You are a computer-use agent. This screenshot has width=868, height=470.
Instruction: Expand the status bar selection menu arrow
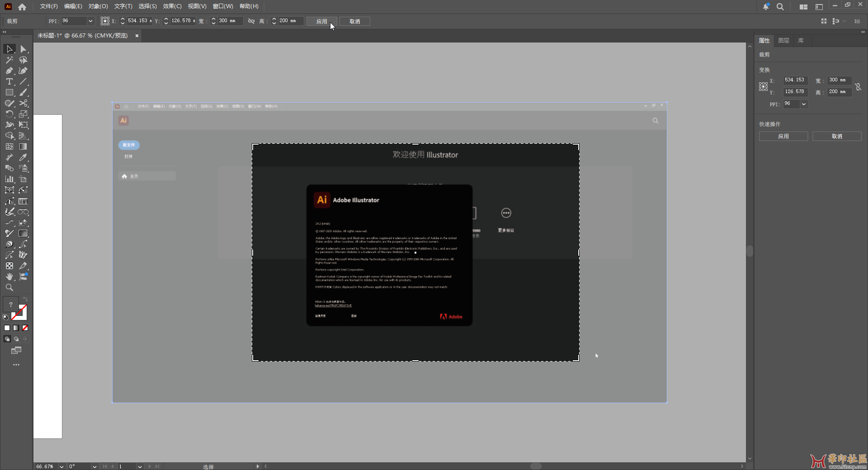pos(258,466)
